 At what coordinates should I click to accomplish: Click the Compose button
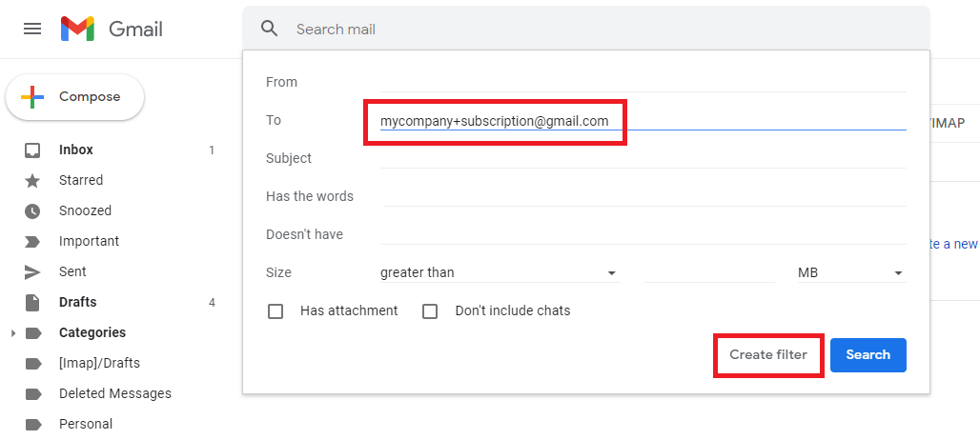[75, 97]
